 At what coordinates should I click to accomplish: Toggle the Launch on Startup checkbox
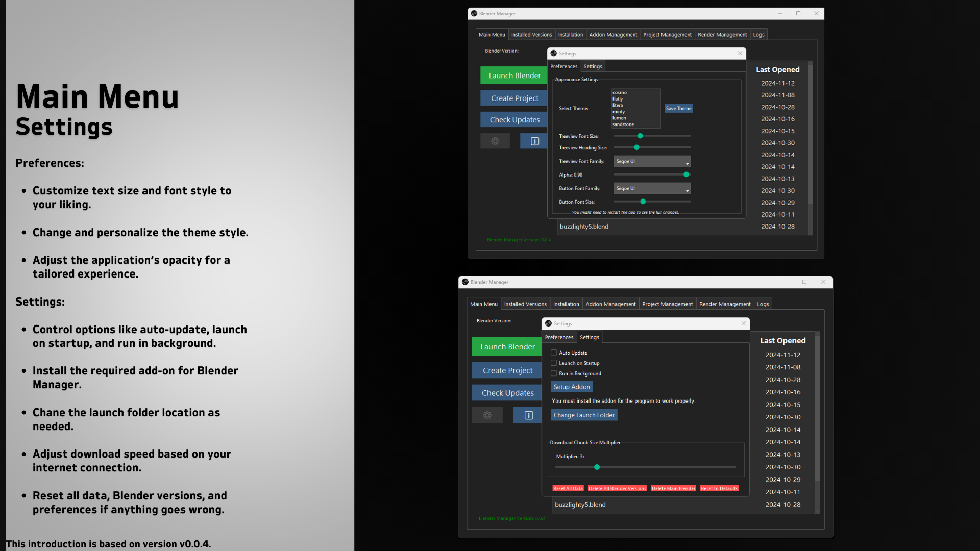point(554,363)
